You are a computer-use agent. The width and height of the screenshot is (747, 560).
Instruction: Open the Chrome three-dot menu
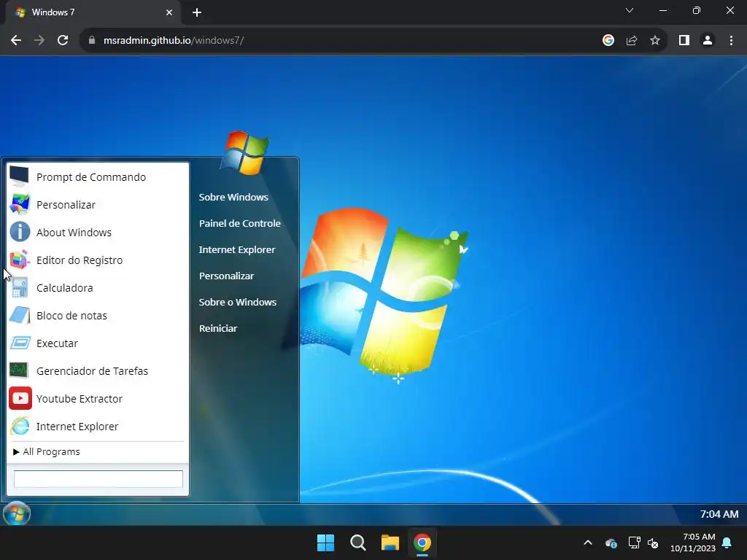click(x=731, y=41)
